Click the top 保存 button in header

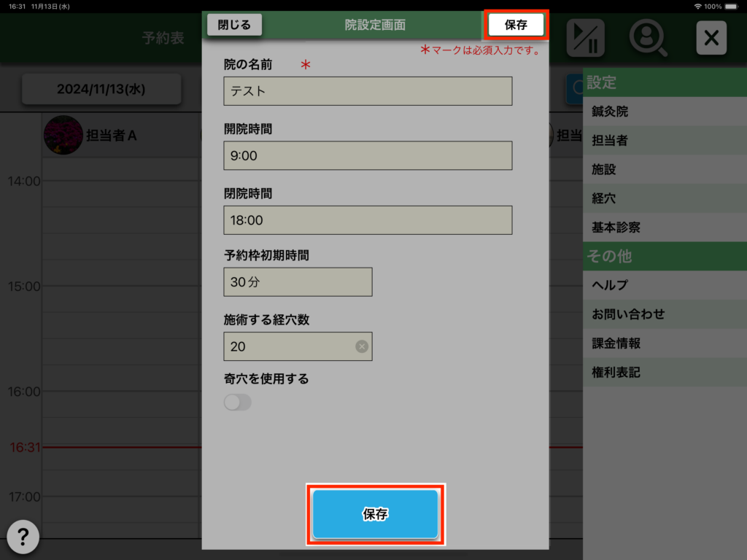(516, 25)
